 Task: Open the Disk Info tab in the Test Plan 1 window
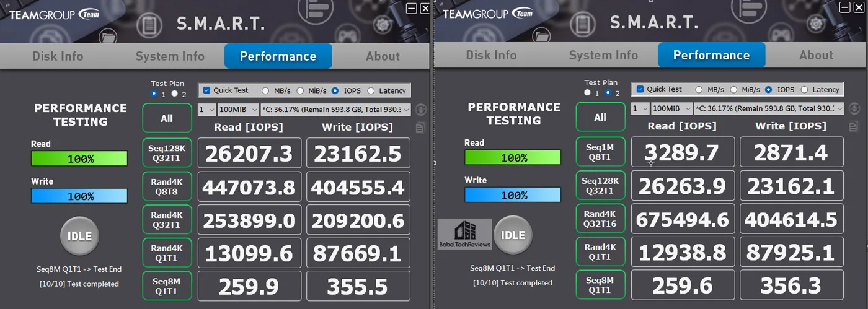(x=58, y=56)
